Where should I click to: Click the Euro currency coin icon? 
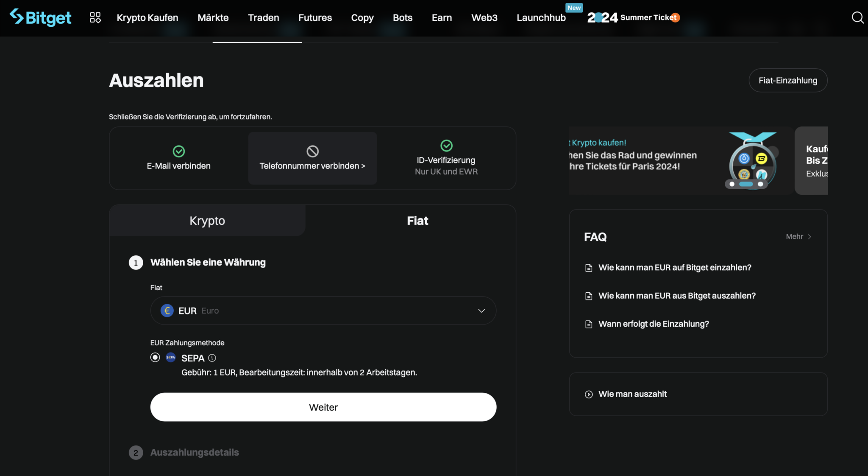coord(167,311)
